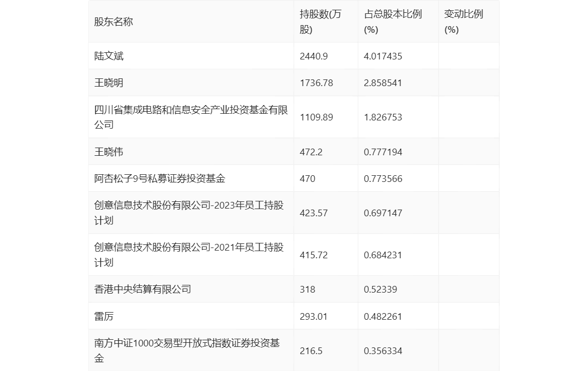Image resolution: width=588 pixels, height=371 pixels.
Task: Select the percentage 0.52339
Action: point(380,290)
